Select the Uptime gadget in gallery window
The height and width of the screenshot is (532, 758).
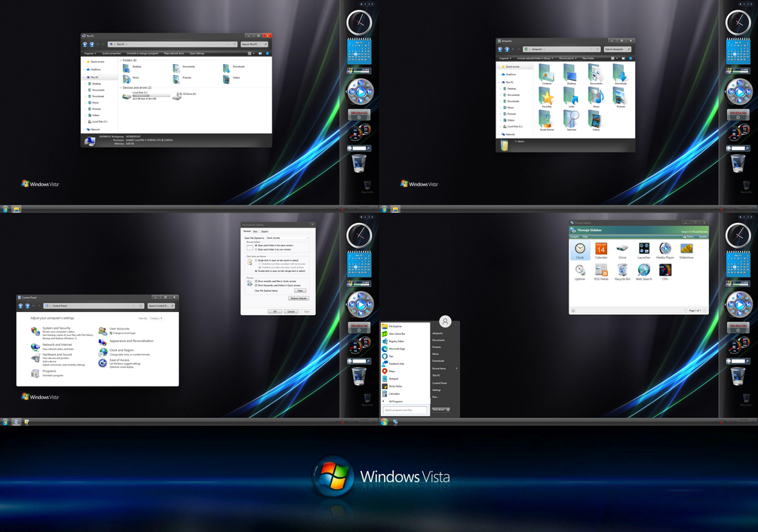pos(579,272)
